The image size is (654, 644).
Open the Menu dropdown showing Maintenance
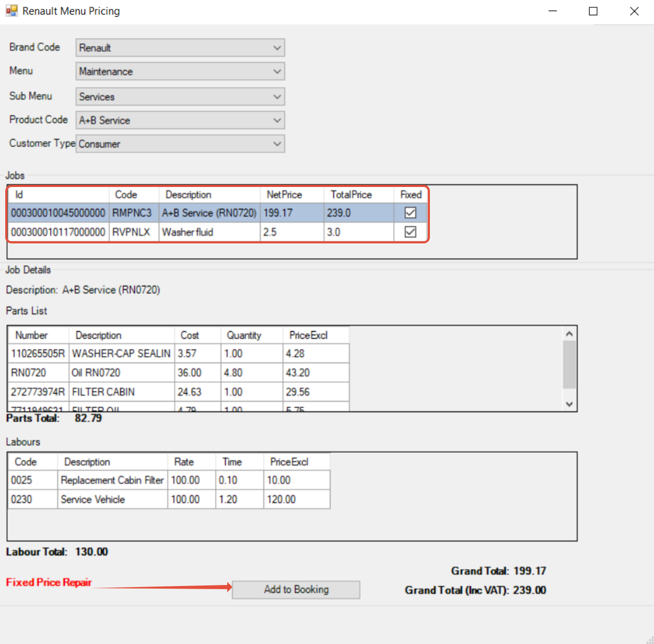pyautogui.click(x=180, y=72)
